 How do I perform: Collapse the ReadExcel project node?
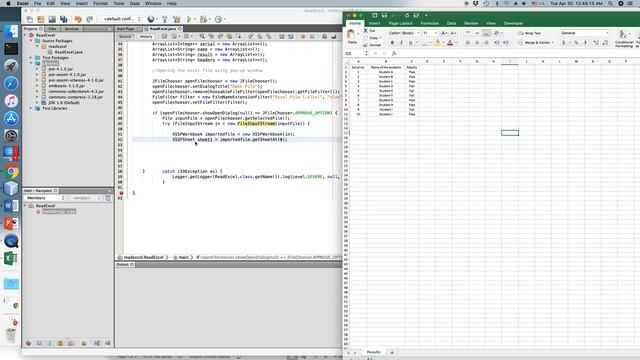click(x=25, y=35)
